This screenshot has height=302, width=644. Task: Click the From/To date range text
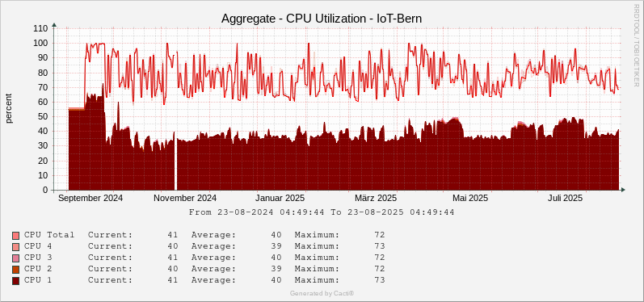click(x=322, y=212)
